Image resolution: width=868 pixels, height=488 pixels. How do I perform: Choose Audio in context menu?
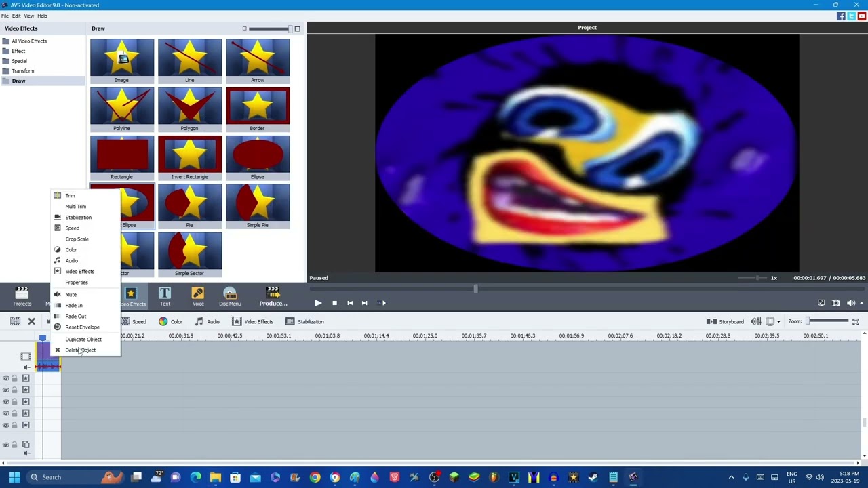tap(85, 261)
